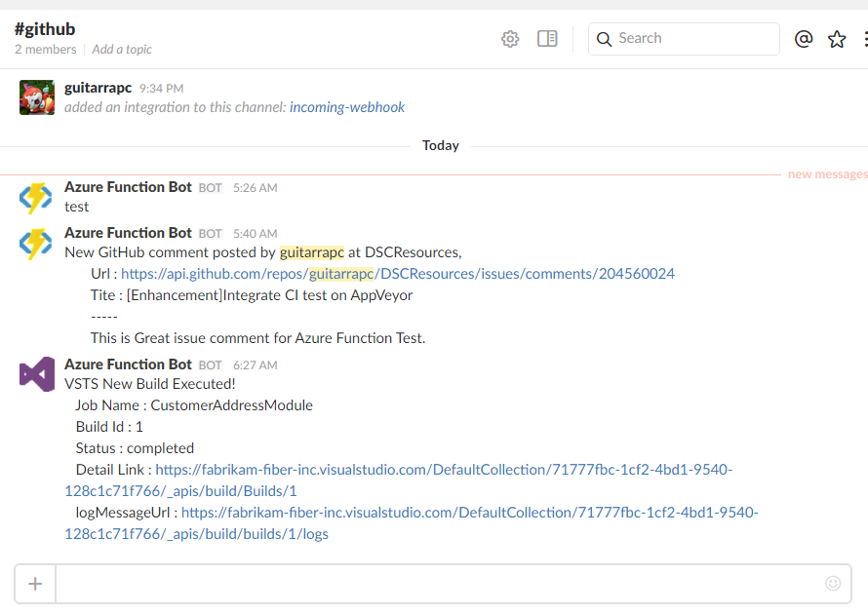This screenshot has width=868, height=613.
Task: Click Azure Function Bot avatar on test message
Action: [37, 198]
